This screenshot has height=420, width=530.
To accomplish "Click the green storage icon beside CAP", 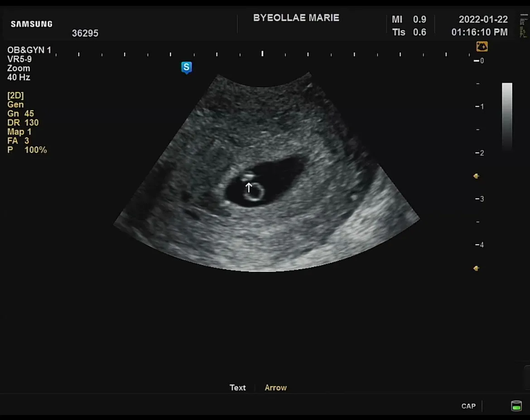I will (516, 406).
